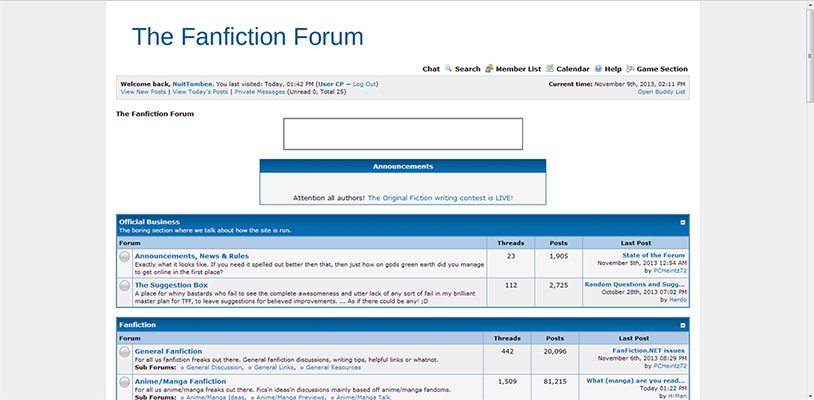Click the Member List people icon
The width and height of the screenshot is (814, 400).
coord(489,68)
